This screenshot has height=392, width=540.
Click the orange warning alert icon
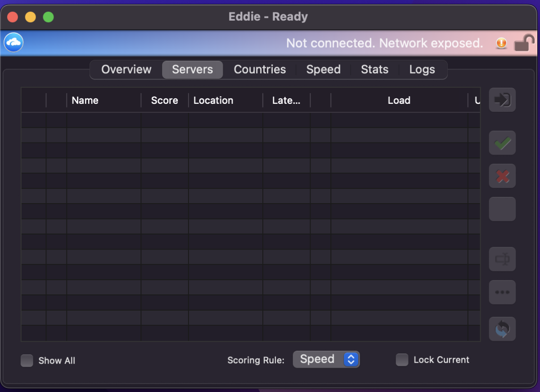501,43
